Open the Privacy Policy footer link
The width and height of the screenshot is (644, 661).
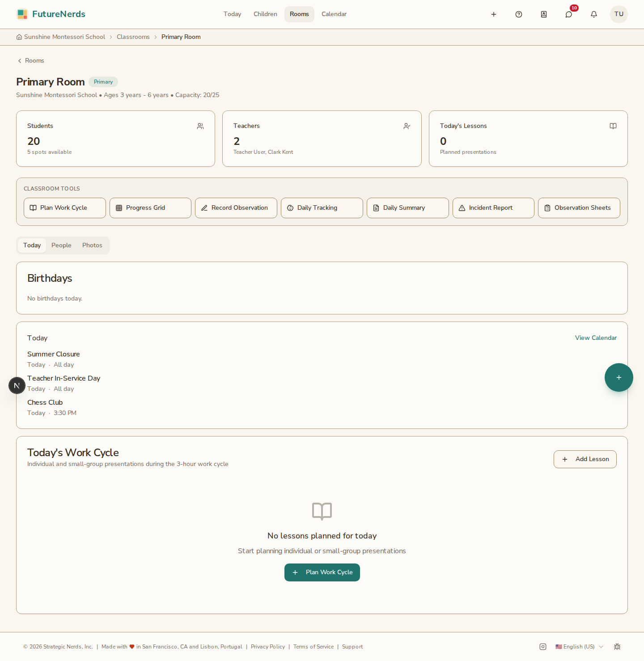pos(268,647)
